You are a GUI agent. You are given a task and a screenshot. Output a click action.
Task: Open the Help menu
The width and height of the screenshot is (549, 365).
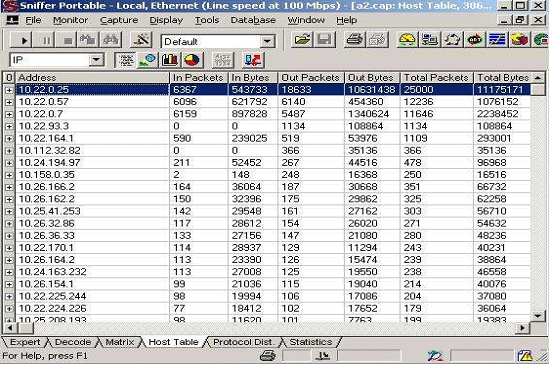pyautogui.click(x=347, y=20)
